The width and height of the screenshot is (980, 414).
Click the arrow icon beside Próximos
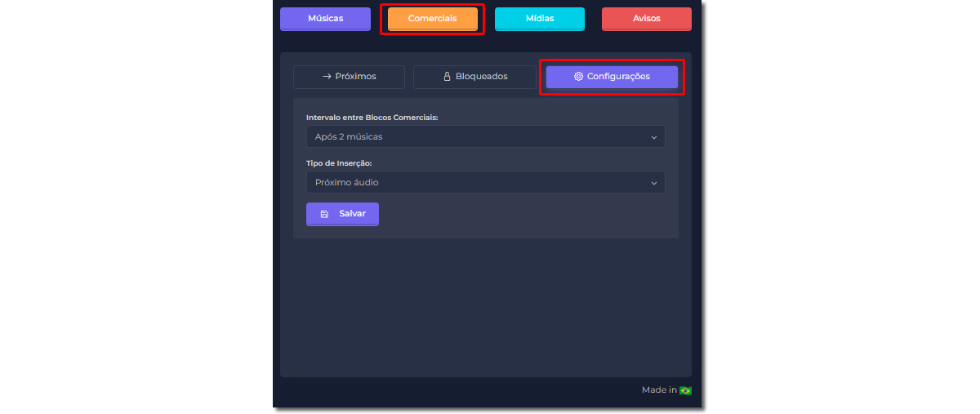pos(327,77)
